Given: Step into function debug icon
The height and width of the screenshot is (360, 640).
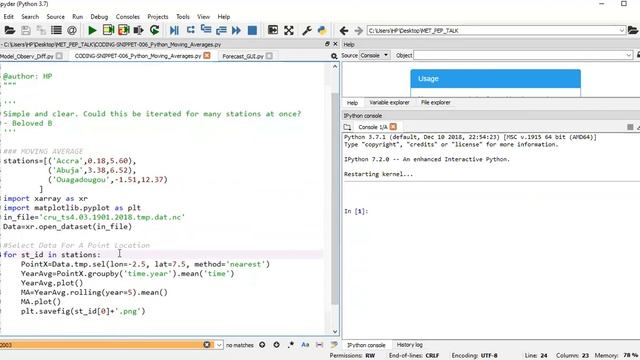Looking at the screenshot, I should point(206,30).
